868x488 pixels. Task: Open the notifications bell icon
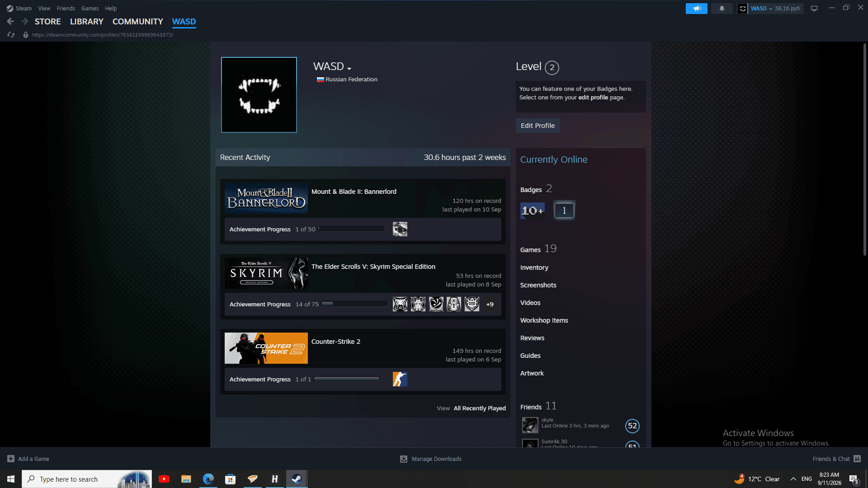pos(722,9)
